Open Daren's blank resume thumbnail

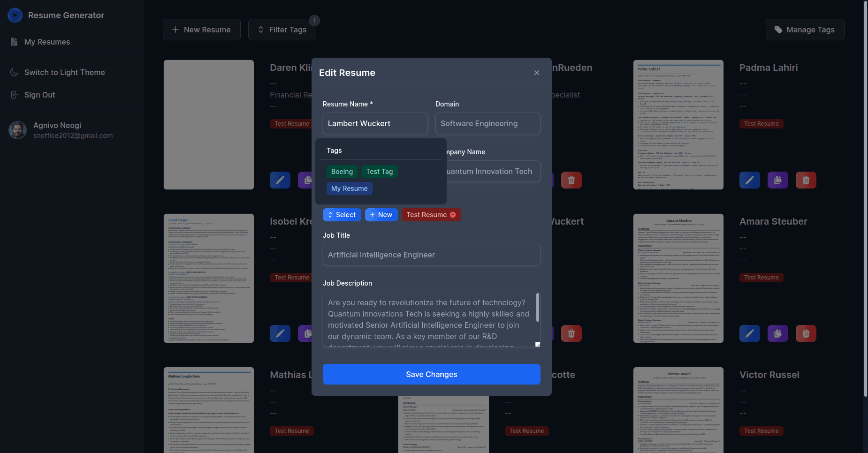209,125
